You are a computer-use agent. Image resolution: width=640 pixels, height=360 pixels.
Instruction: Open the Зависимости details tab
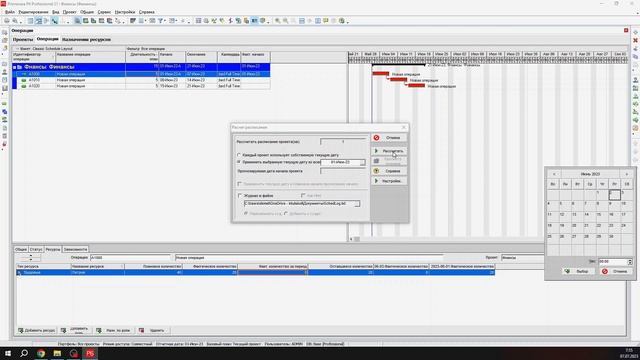tap(75, 249)
